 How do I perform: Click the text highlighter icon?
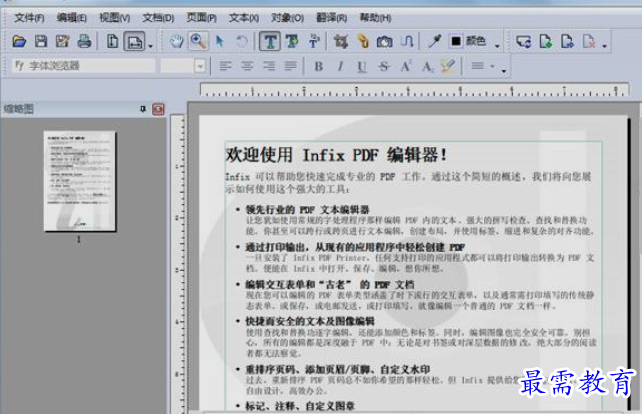tap(448, 66)
